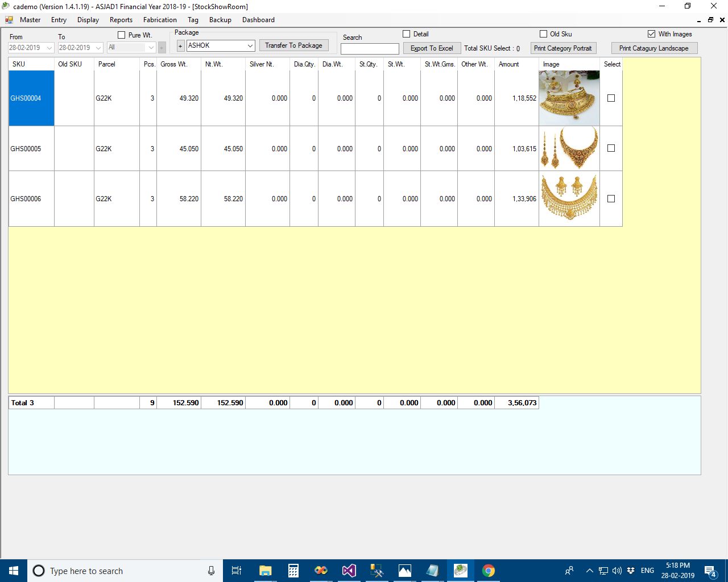Screen dimensions: 728x582
Task: Click the Search text field
Action: [x=370, y=49]
